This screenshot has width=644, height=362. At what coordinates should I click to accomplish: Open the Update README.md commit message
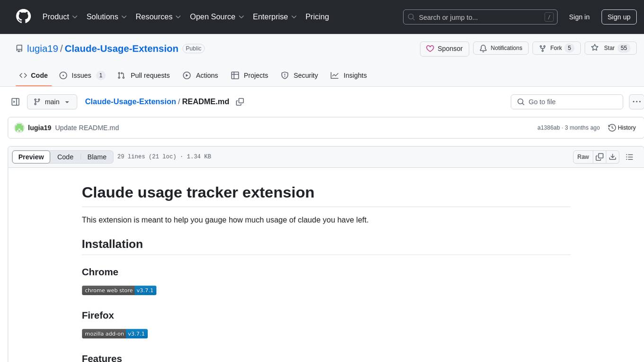[x=87, y=127]
